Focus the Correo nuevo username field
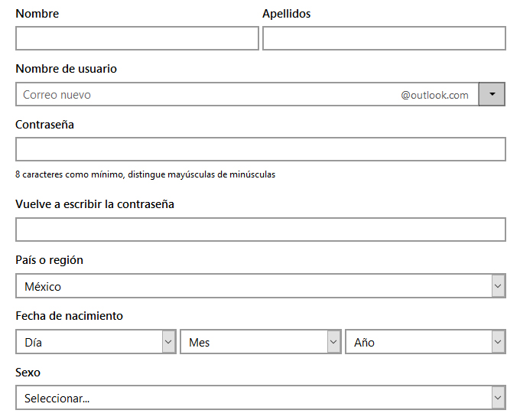This screenshot has height=420, width=520. 247,95
